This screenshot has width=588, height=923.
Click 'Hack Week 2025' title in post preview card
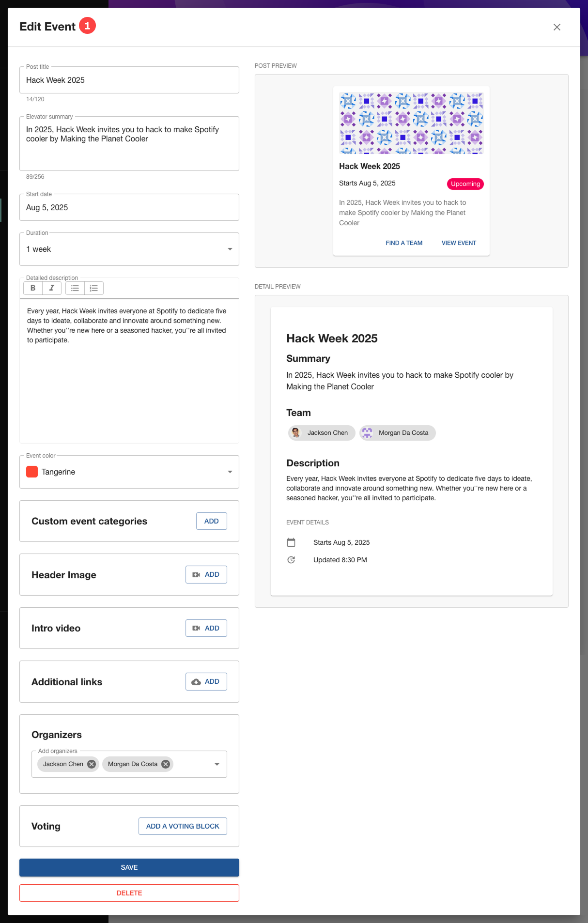[x=370, y=167]
